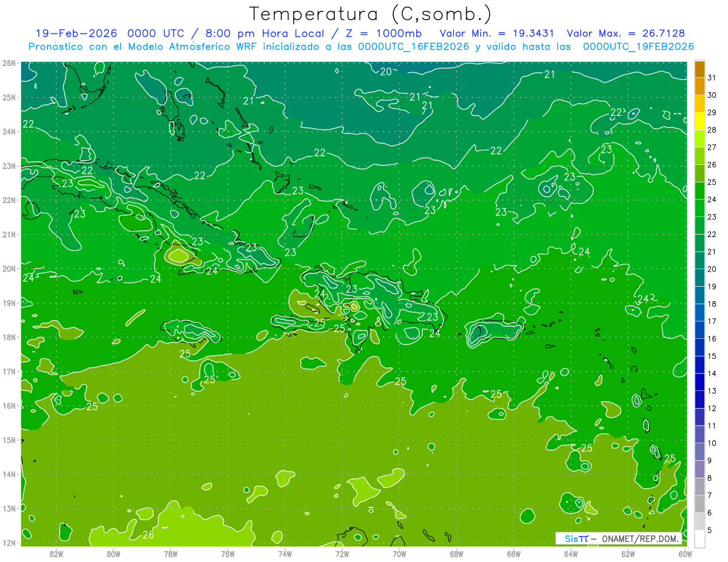Click the "76W" longitude axis label
728x562 pixels.
[227, 554]
